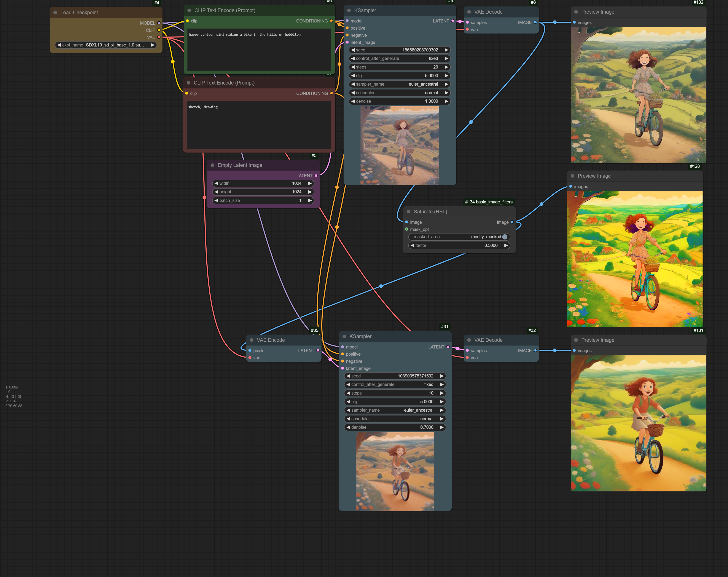
Task: Decrease denoise left arrow in top KSampler
Action: (353, 101)
